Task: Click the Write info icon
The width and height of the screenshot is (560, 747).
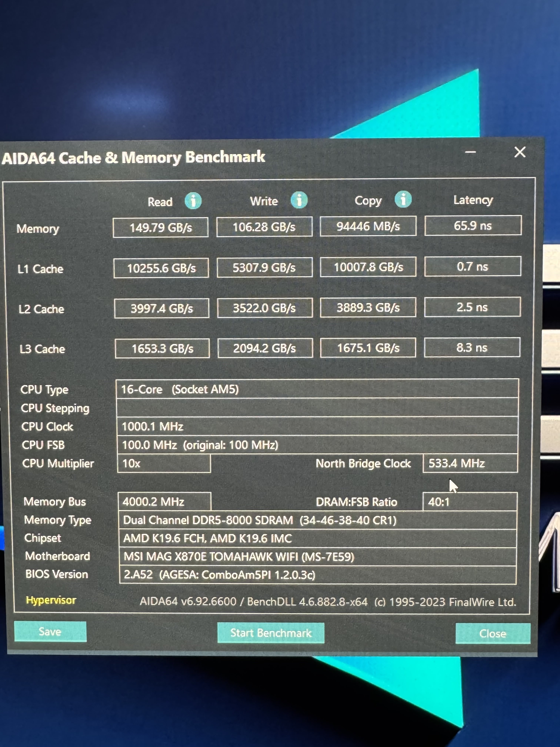Action: 299,200
